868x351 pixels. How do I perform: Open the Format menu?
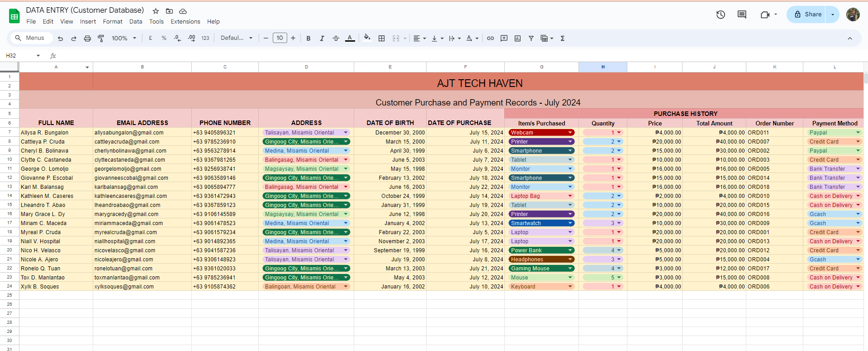click(x=113, y=21)
